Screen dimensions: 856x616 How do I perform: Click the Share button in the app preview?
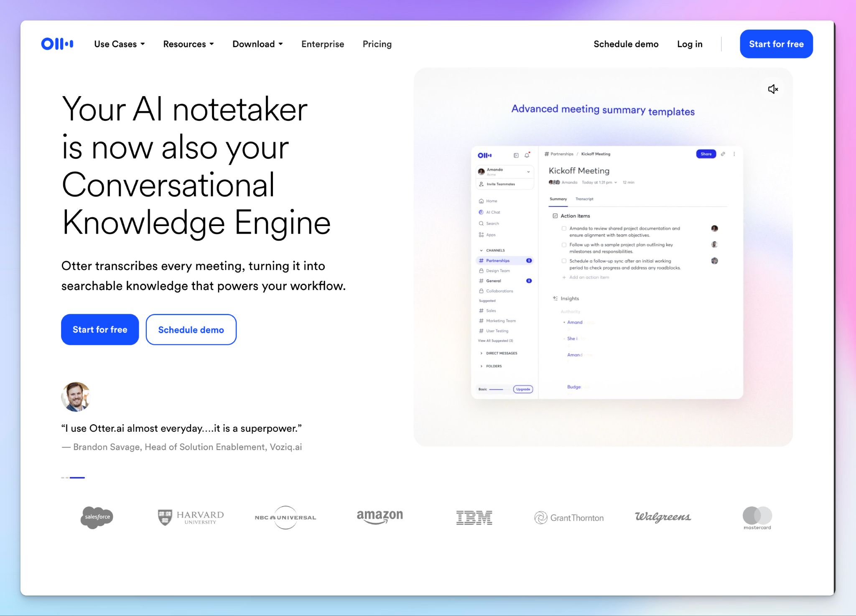706,154
